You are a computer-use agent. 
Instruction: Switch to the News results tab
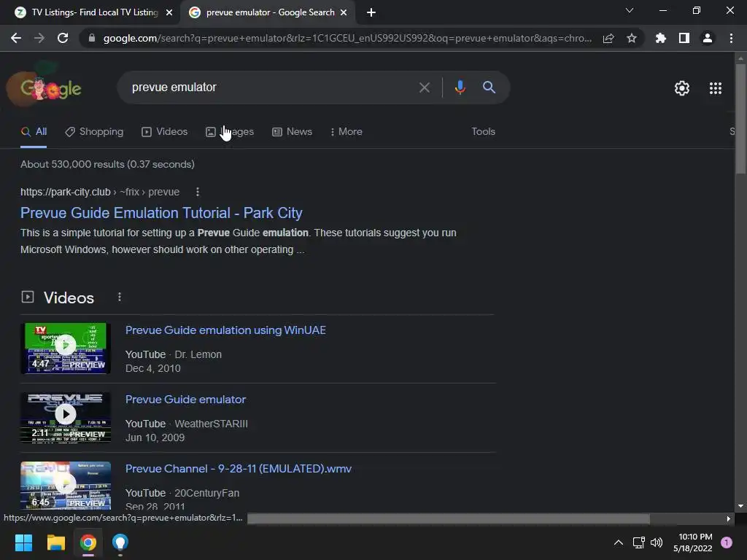pyautogui.click(x=292, y=132)
